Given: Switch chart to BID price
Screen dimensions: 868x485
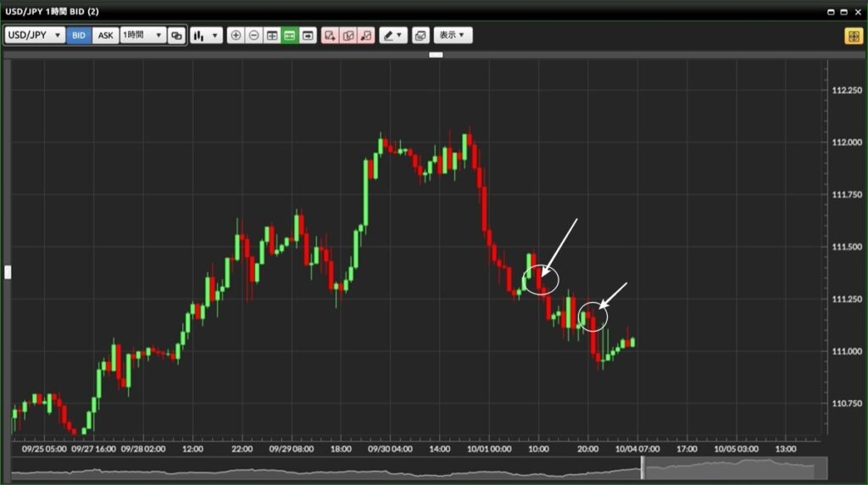Looking at the screenshot, I should pyautogui.click(x=79, y=36).
